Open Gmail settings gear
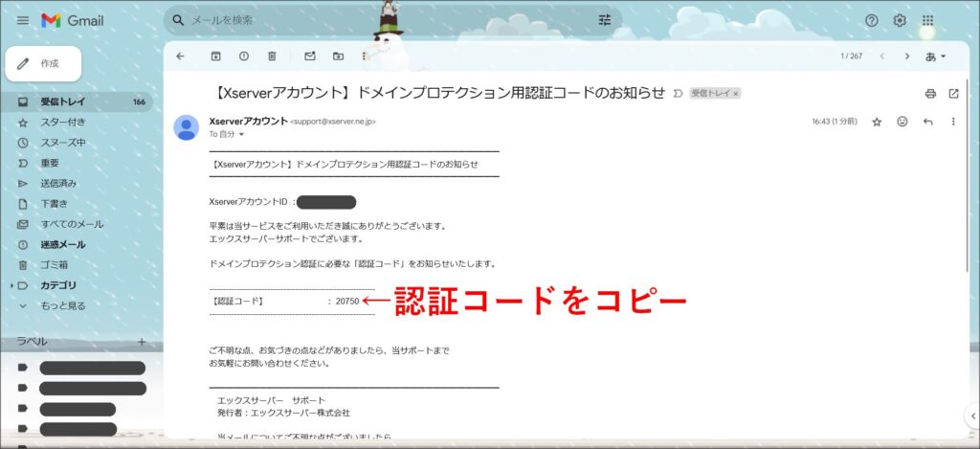Screen dimensions: 980x449 coord(900,21)
